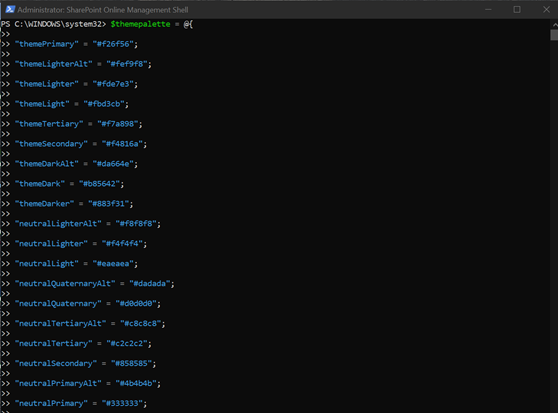Click the "#f26f56" value
The width and height of the screenshot is (558, 413).
[113, 44]
